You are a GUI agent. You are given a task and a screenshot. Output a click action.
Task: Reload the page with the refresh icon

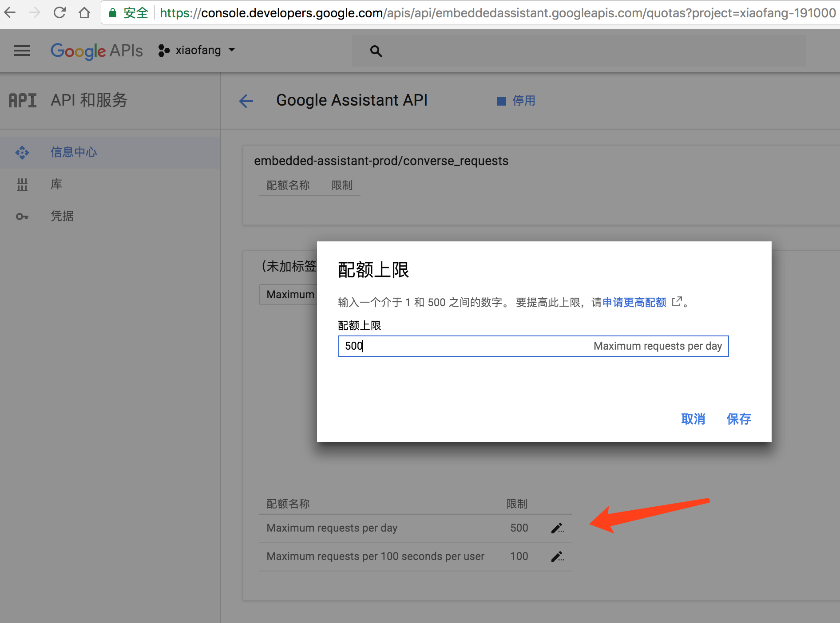click(59, 12)
